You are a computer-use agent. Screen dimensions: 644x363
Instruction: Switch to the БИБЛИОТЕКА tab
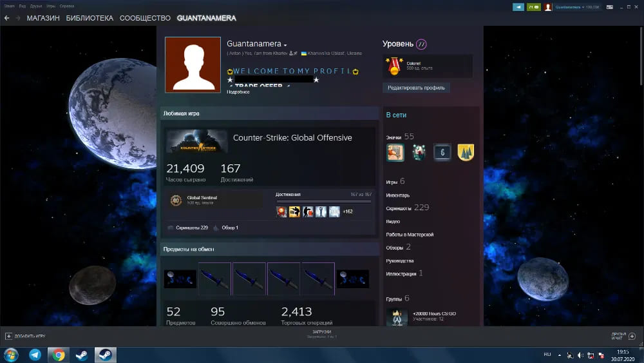[90, 18]
